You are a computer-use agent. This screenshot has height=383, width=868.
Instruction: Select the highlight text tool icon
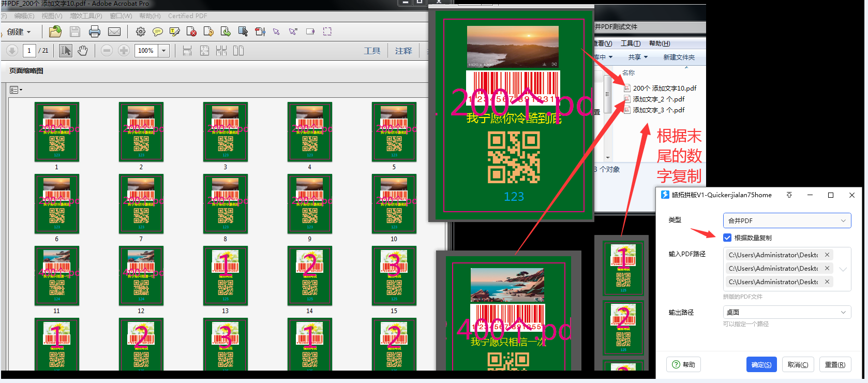coord(175,32)
